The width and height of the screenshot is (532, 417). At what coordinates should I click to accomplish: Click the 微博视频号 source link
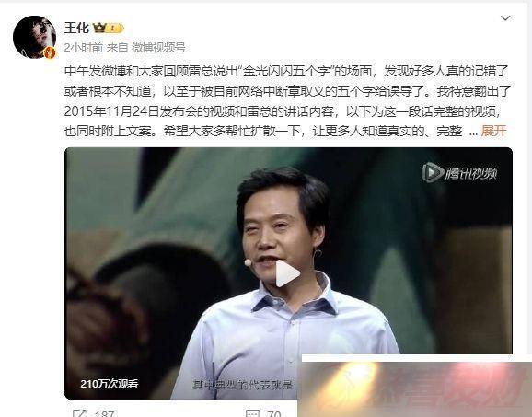[158, 48]
